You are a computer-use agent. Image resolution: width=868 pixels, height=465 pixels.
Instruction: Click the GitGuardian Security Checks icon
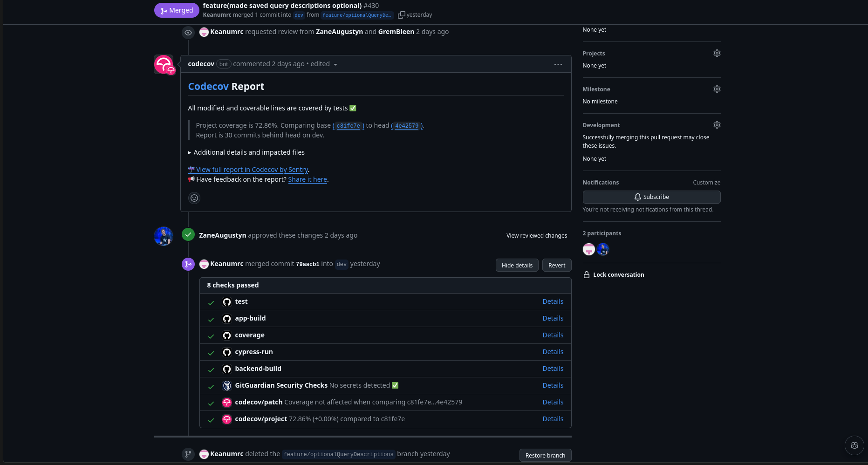coord(227,386)
